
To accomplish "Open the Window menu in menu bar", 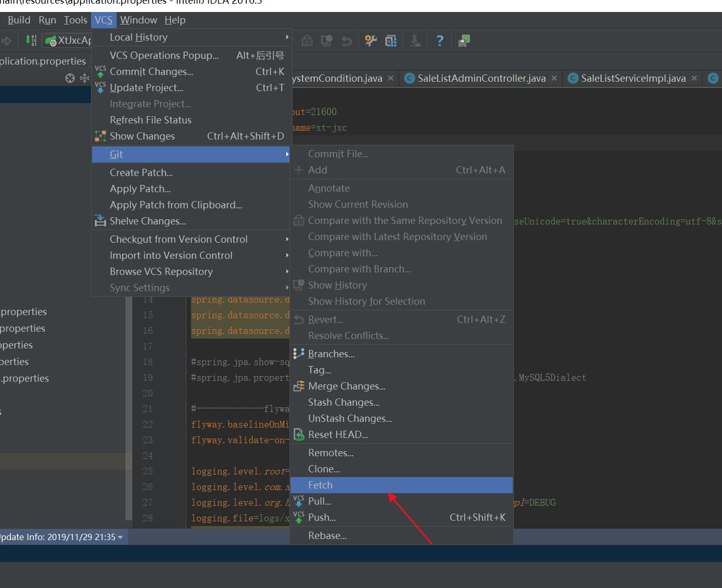I will 138,20.
